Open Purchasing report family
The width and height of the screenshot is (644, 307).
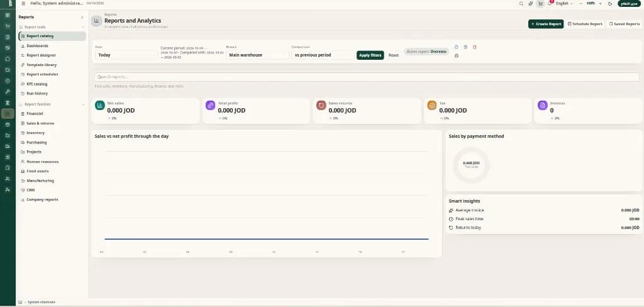tap(52, 142)
